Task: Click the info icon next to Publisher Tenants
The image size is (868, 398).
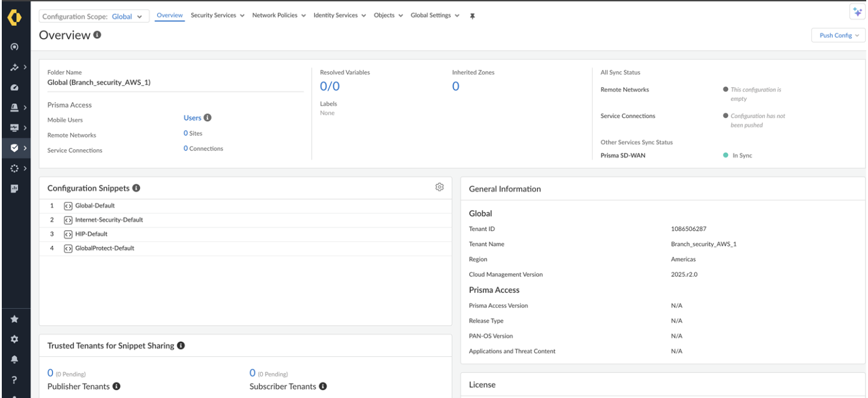Action: pyautogui.click(x=116, y=387)
